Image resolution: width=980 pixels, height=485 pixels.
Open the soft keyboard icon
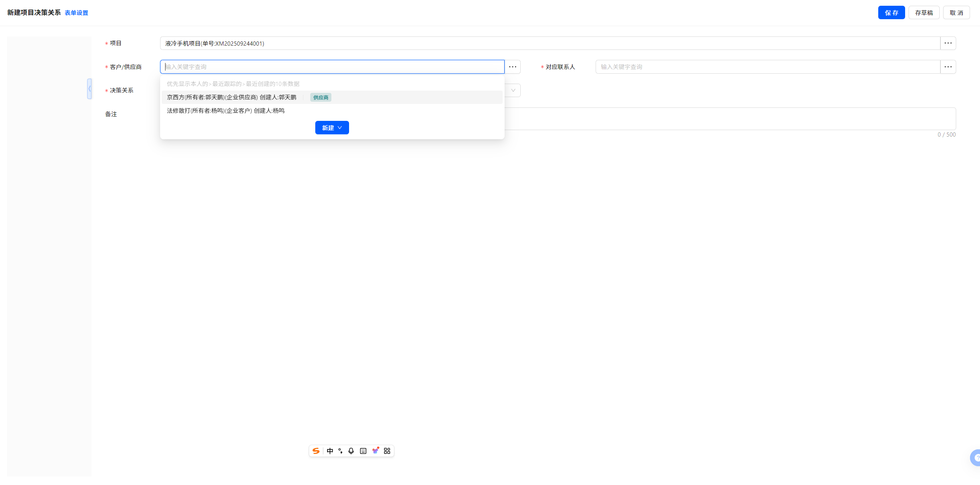click(363, 451)
